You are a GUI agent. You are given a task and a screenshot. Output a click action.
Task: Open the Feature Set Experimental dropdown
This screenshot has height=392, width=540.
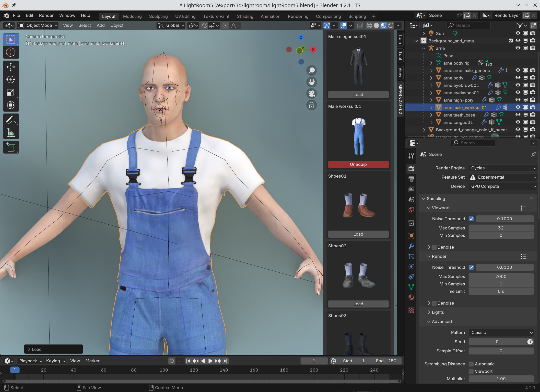502,177
